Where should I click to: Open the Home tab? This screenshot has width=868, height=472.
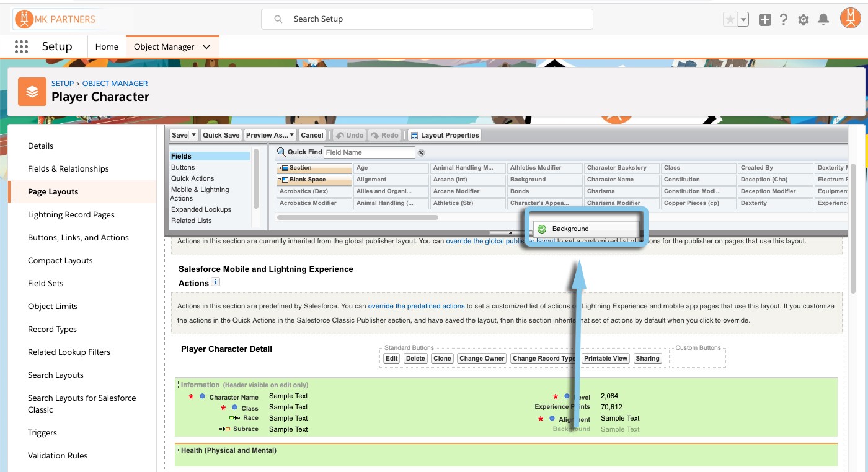(x=107, y=46)
